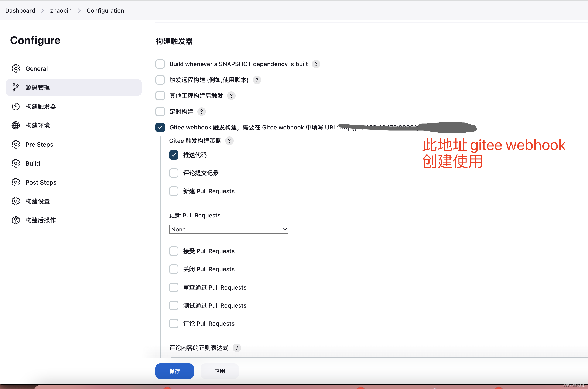Click the Configure page title
The height and width of the screenshot is (389, 588).
click(x=35, y=40)
